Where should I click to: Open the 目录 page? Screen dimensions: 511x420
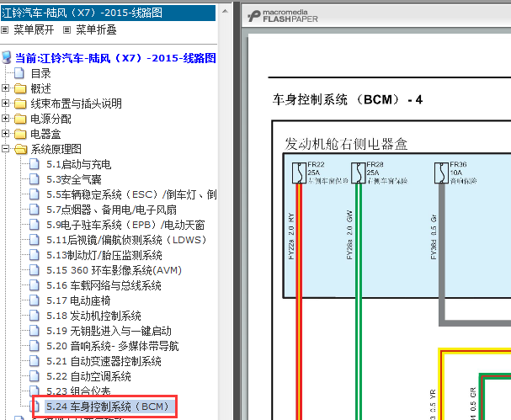click(40, 73)
